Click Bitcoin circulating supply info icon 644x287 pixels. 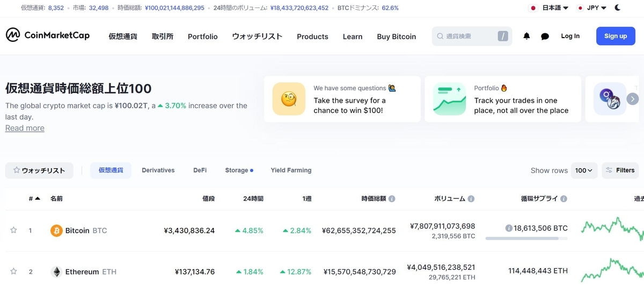point(509,228)
